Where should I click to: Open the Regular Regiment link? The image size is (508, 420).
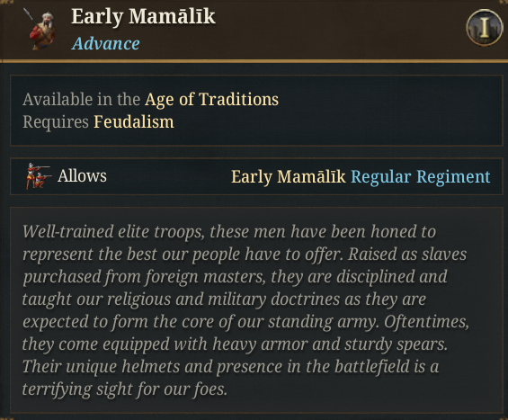click(421, 177)
